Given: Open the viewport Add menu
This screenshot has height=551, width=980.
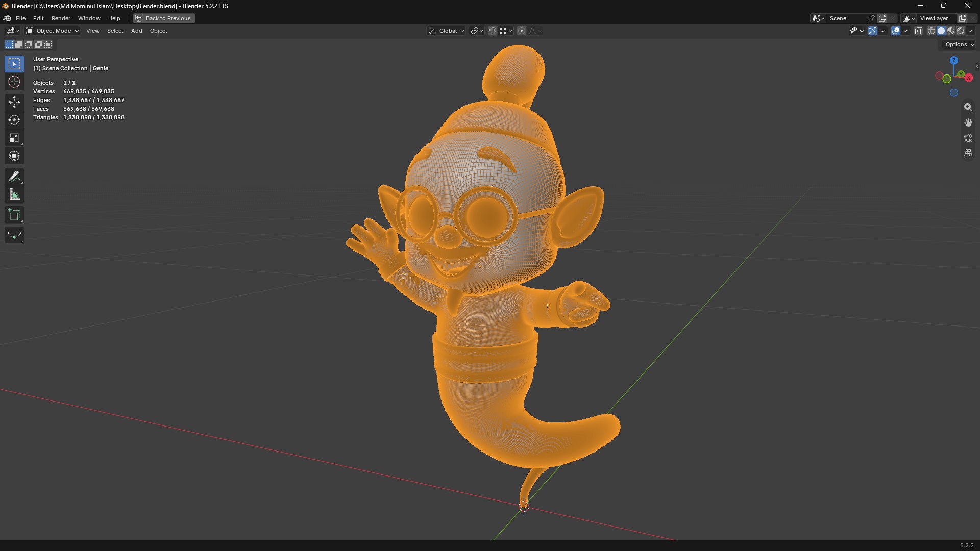Looking at the screenshot, I should [136, 31].
